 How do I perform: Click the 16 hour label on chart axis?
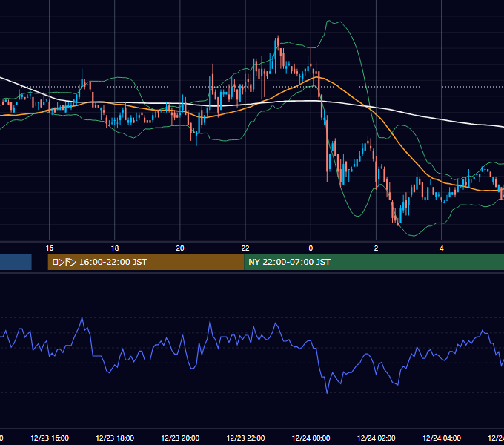(x=49, y=248)
